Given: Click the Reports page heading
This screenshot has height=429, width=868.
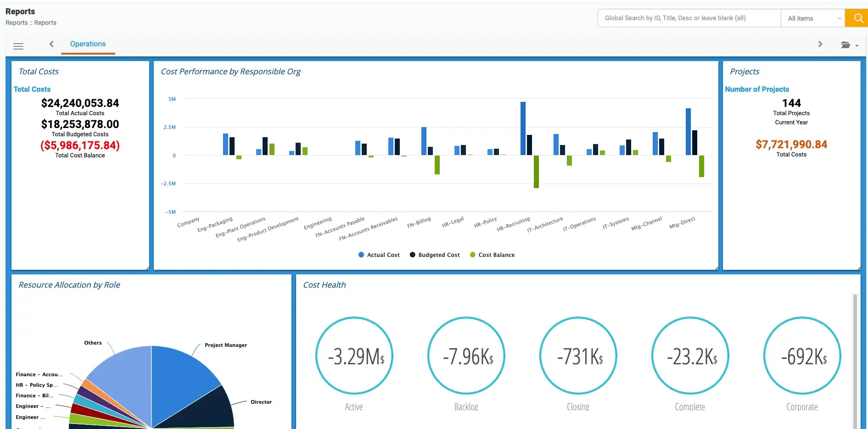Looking at the screenshot, I should tap(20, 11).
